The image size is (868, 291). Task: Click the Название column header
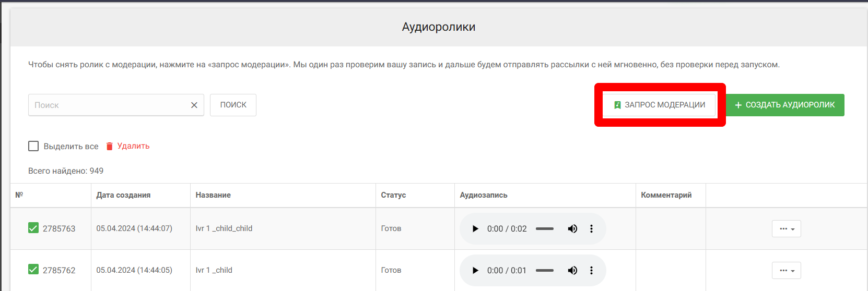[213, 195]
